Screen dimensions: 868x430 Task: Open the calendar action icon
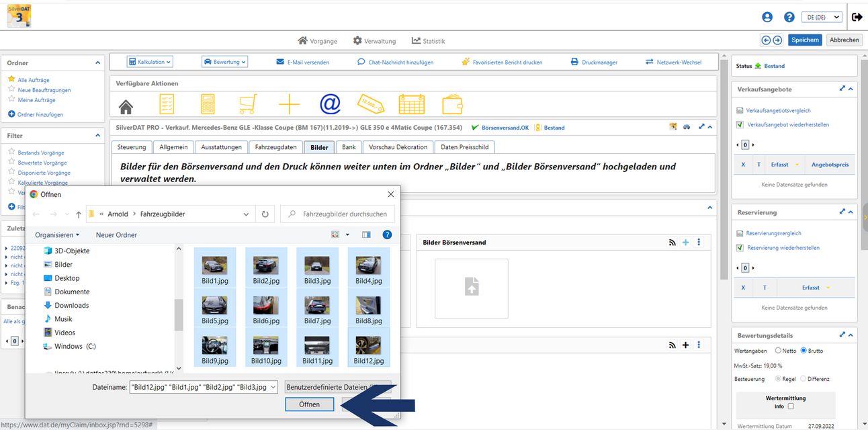point(411,104)
